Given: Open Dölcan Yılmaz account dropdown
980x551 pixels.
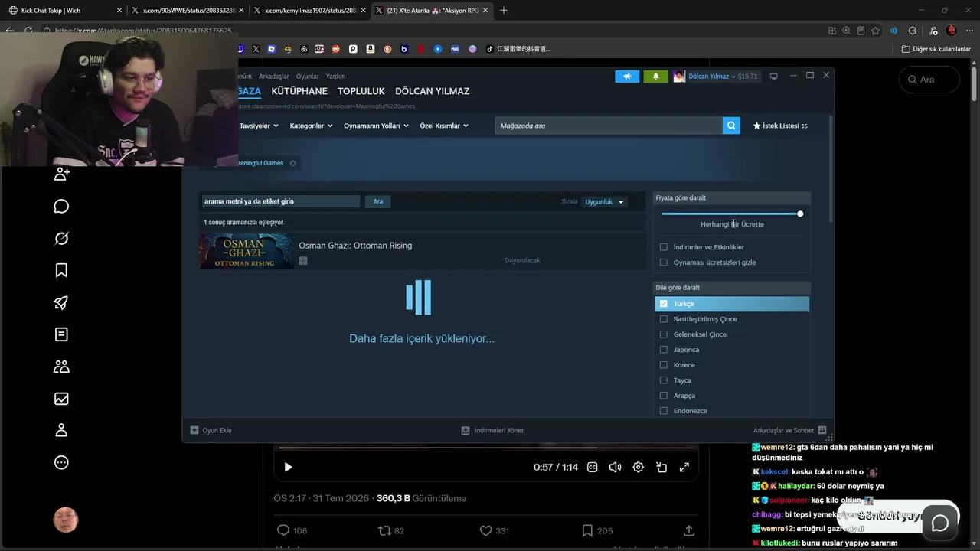Looking at the screenshot, I should coord(712,77).
